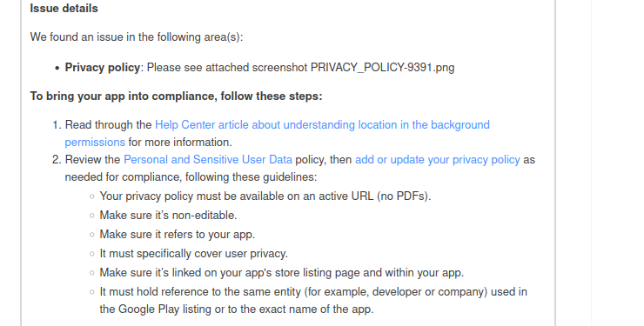Image resolution: width=644 pixels, height=326 pixels.
Task: Click the 'permissions' link text continuation
Action: click(95, 143)
